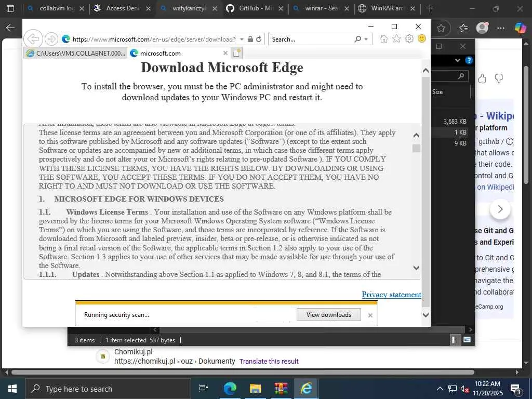Open WinRAR from the taskbar
The image size is (532, 399).
(281, 389)
